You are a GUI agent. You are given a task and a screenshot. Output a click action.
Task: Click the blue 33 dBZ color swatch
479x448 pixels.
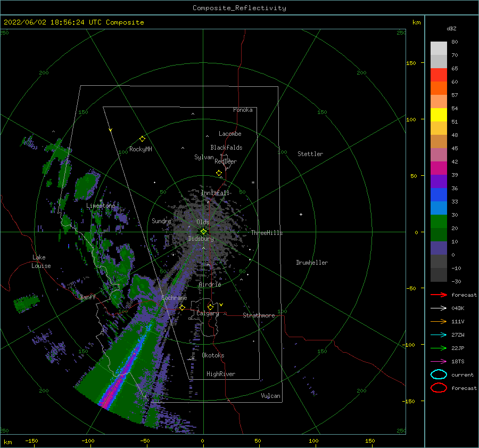439,194
